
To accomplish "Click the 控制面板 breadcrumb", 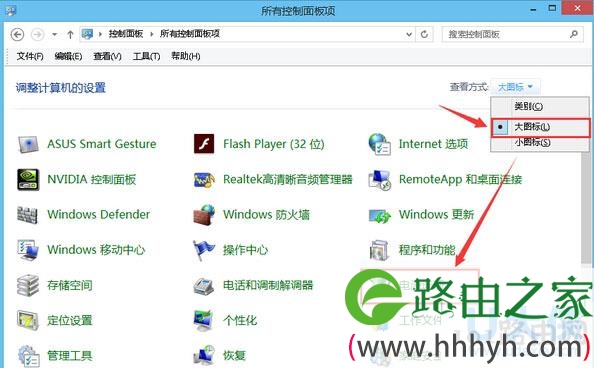I will pyautogui.click(x=126, y=34).
